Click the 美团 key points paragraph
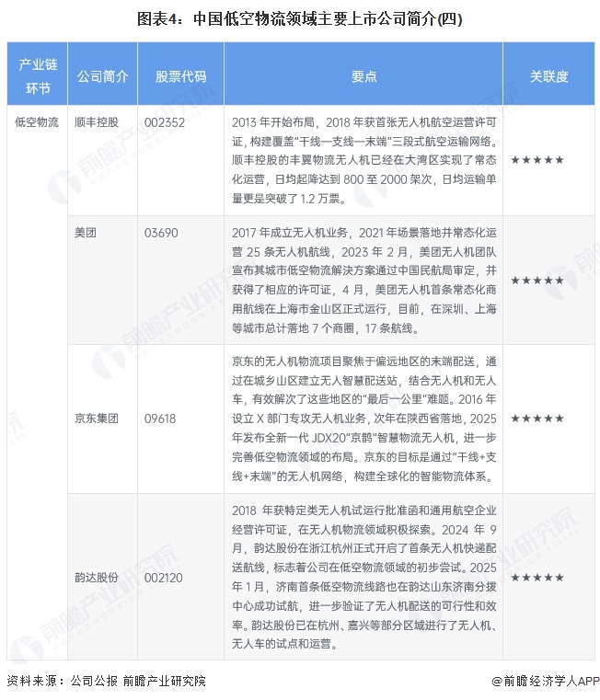Viewport: 600px width, 700px height. pyautogui.click(x=364, y=281)
